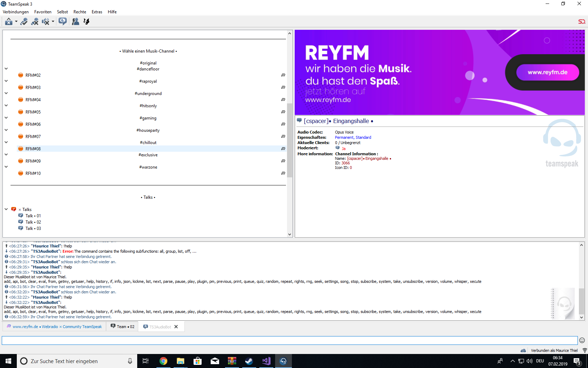Click inside the chat message input field
This screenshot has width=588, height=368.
pos(280,340)
